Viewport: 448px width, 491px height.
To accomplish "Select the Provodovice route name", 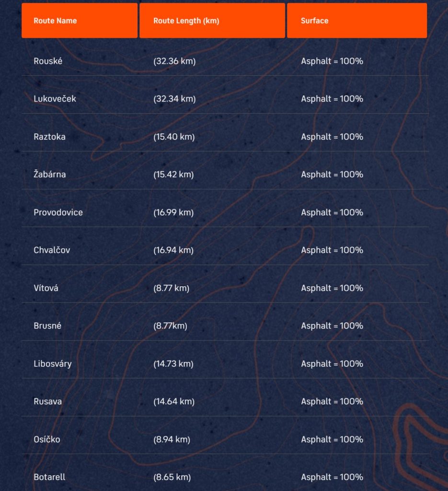I will click(x=58, y=212).
